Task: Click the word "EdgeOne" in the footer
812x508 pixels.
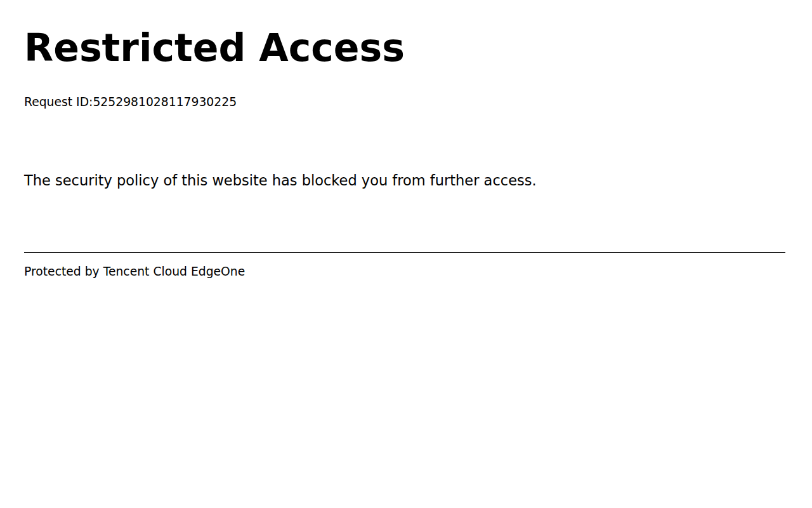Action: tap(218, 272)
